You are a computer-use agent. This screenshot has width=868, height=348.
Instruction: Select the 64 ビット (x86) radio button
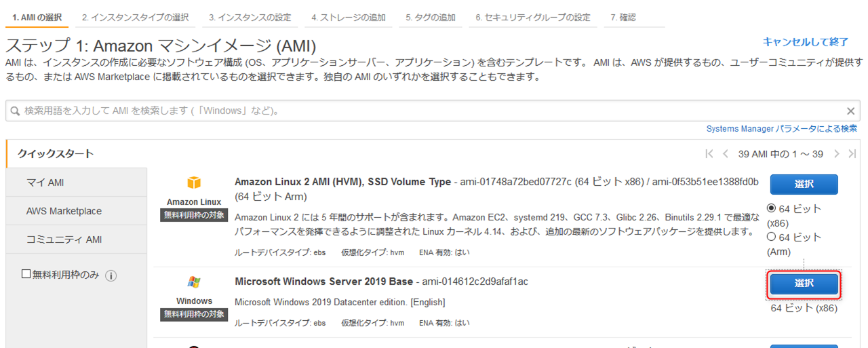(x=772, y=208)
